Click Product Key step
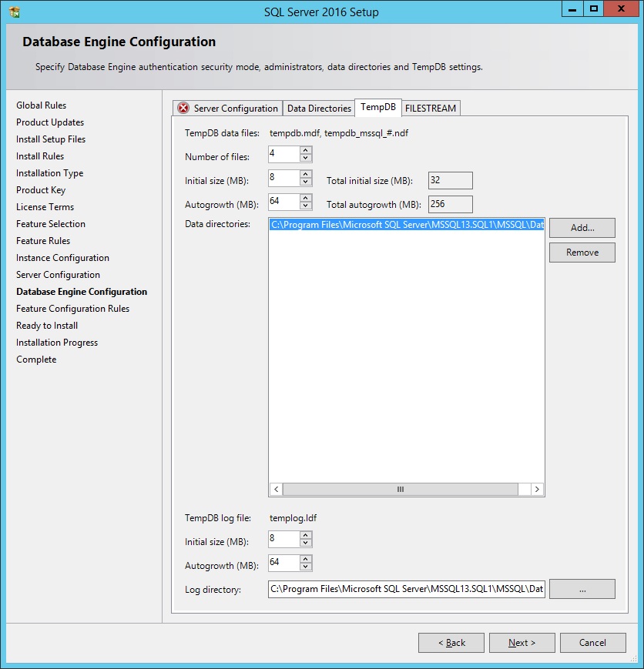 [41, 190]
